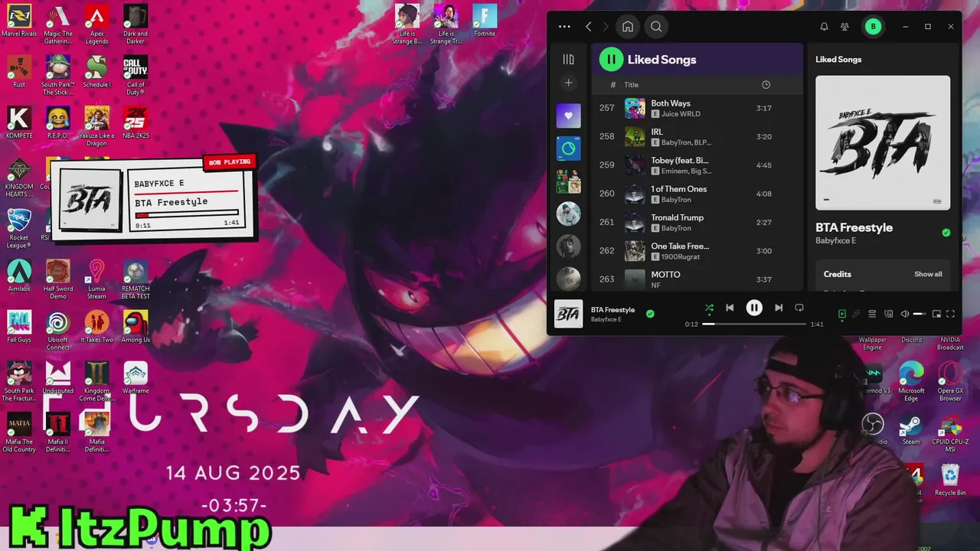Open Marvel Rivals desktop shortcut
980x551 pixels.
(19, 24)
